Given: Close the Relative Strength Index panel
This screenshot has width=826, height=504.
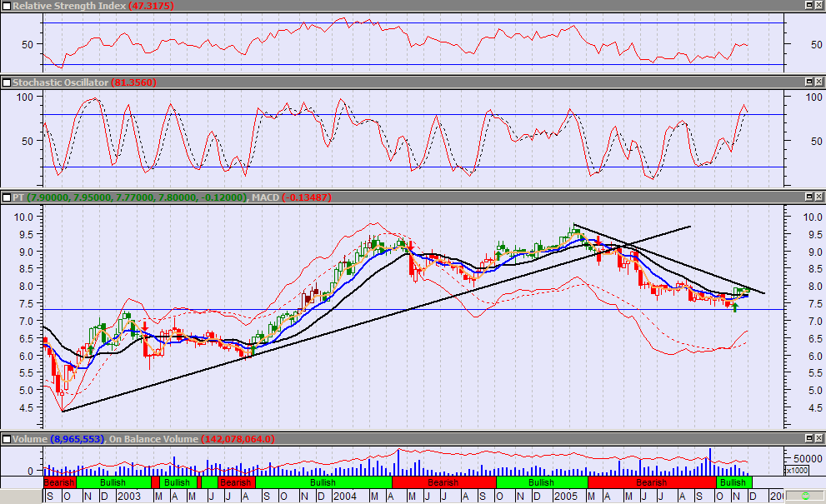Looking at the screenshot, I should 819,6.
